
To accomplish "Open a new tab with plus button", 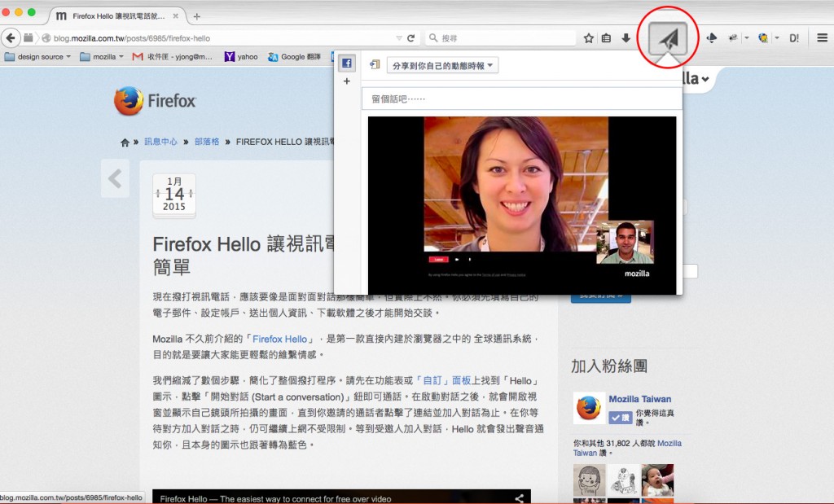I will [x=197, y=16].
